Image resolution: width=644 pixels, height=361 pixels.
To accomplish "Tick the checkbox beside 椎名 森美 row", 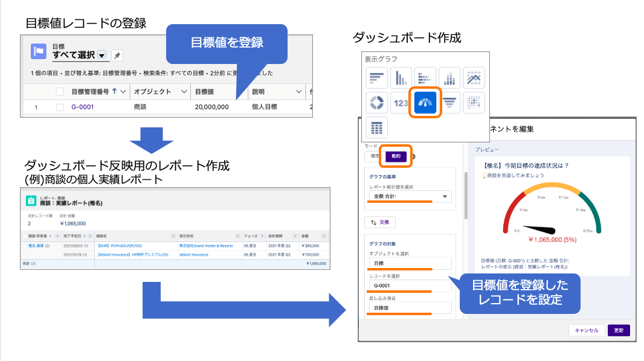I will [x=25, y=246].
